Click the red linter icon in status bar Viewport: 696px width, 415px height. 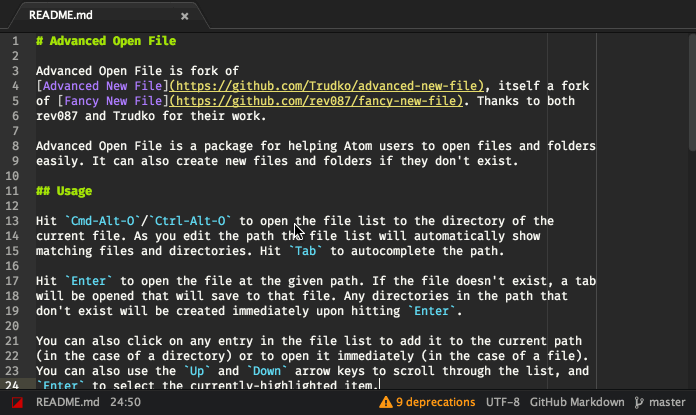17,403
